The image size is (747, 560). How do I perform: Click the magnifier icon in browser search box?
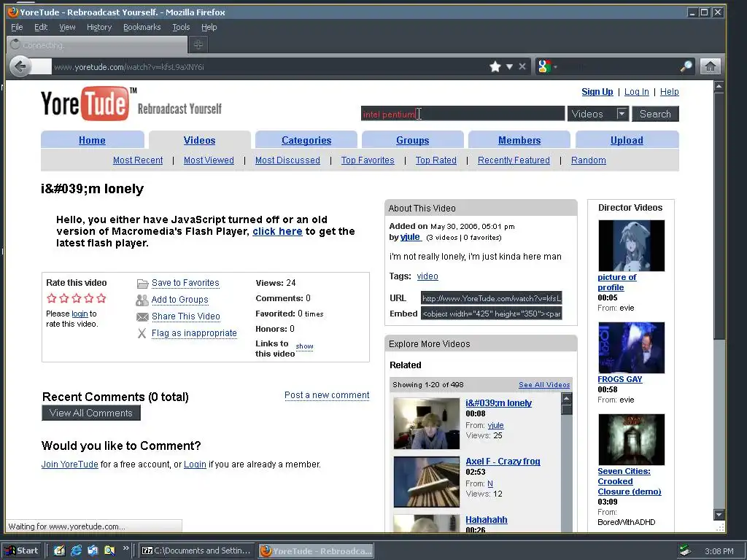click(686, 66)
